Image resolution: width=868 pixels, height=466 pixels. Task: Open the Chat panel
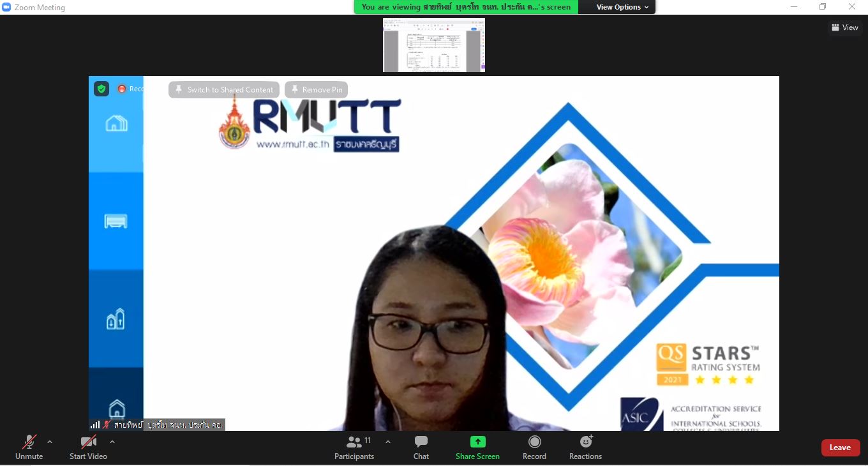click(x=421, y=447)
